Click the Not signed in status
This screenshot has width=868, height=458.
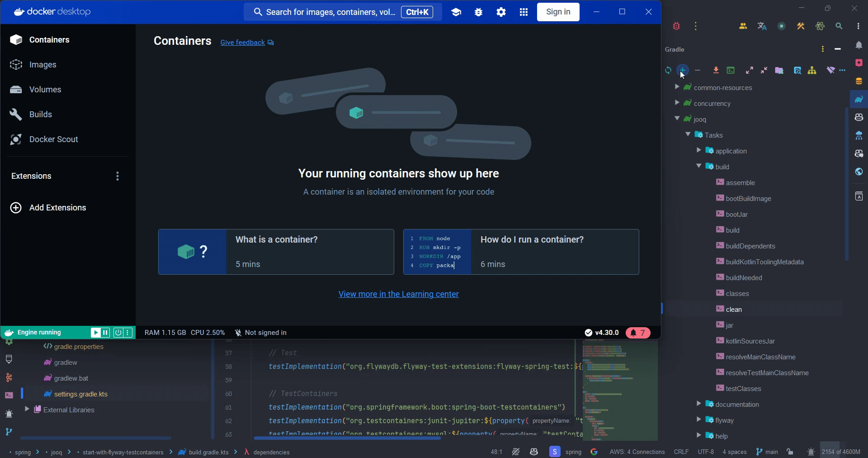pos(260,333)
